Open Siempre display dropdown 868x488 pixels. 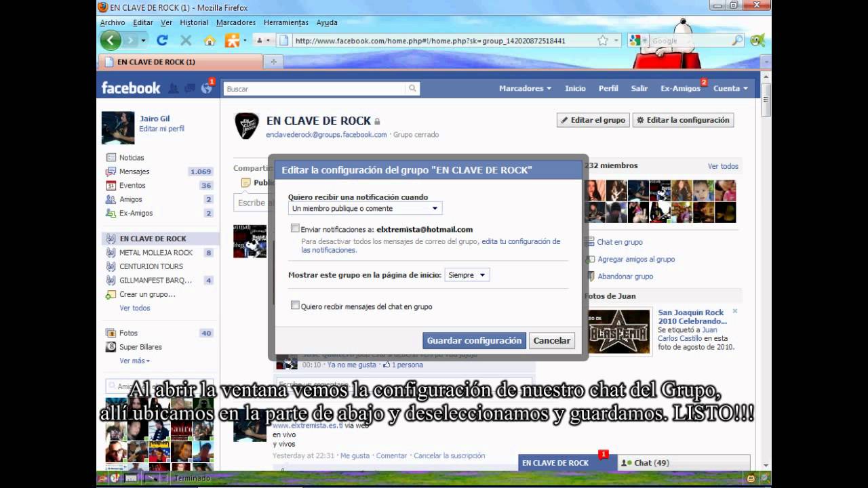(x=467, y=275)
